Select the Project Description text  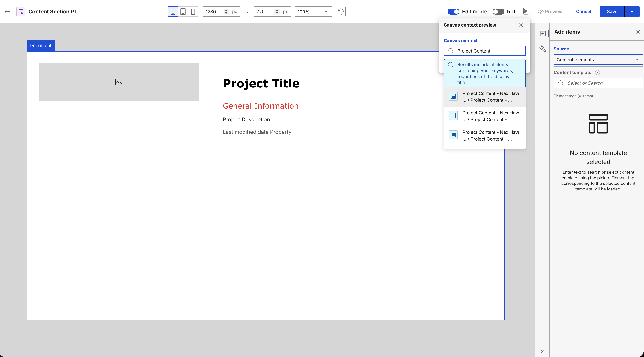pyautogui.click(x=246, y=120)
